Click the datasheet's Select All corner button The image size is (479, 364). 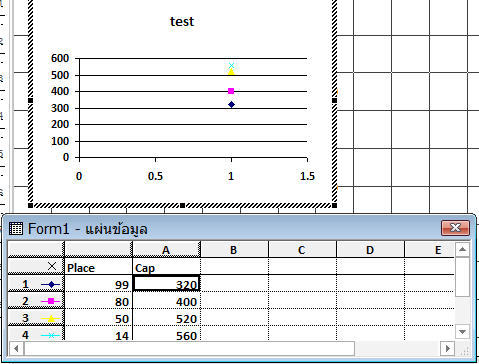click(x=36, y=249)
